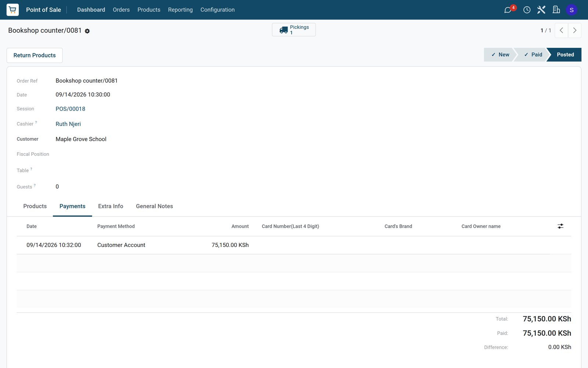The image size is (588, 368).
Task: Click the gear icon next to Bookshop counter/0081
Action: tap(87, 31)
